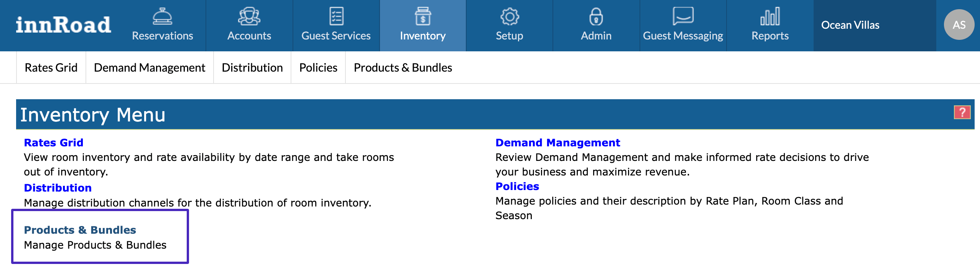Click the Reports menu label

770,36
